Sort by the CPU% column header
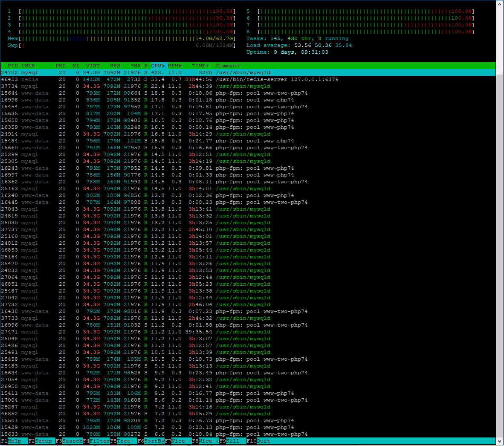The width and height of the screenshot is (504, 446). point(158,66)
